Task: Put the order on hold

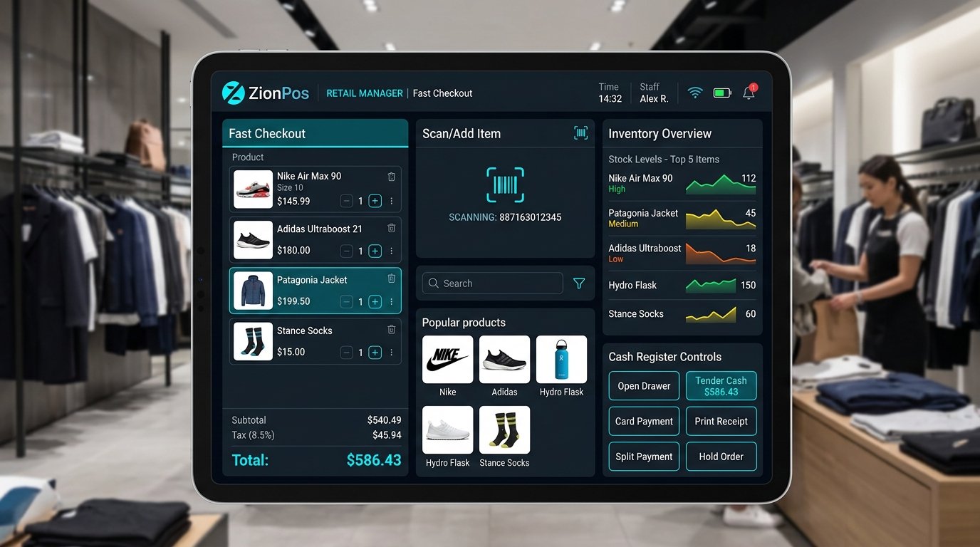Action: pyautogui.click(x=721, y=457)
